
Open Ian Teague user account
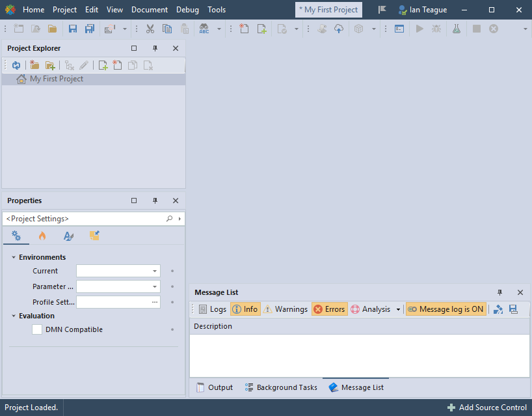[x=423, y=10]
